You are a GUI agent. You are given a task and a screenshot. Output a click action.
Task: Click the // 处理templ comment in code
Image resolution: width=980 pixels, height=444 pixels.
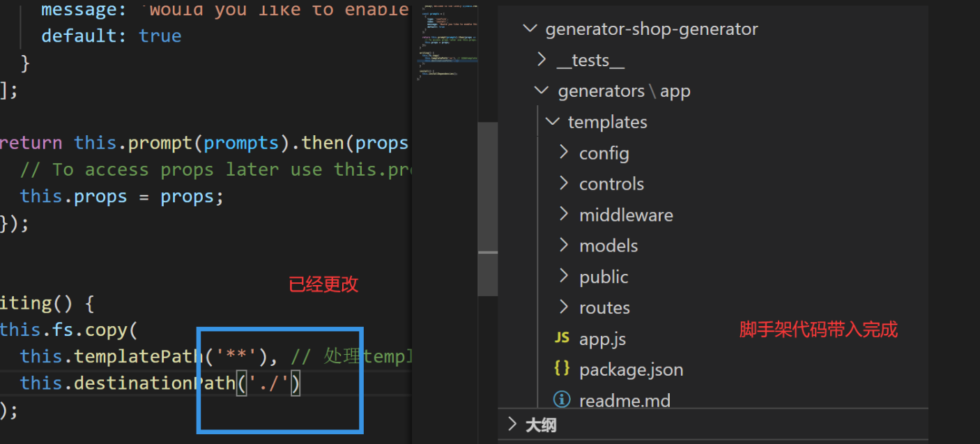coord(352,357)
